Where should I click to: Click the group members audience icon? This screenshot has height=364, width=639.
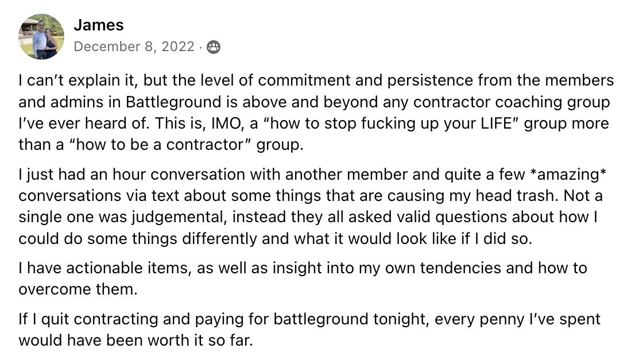tap(213, 47)
